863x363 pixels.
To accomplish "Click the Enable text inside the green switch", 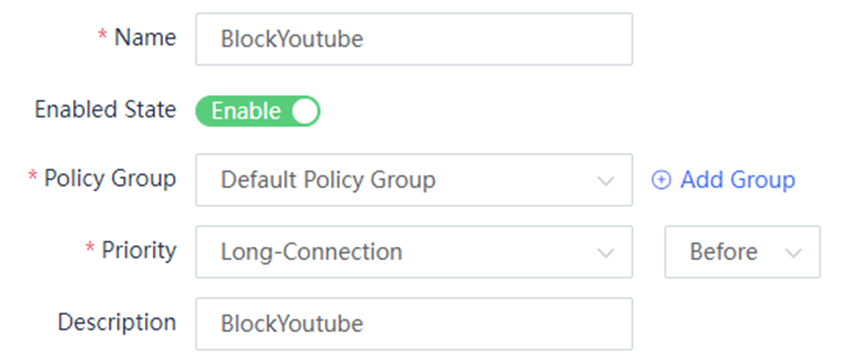I will (246, 111).
